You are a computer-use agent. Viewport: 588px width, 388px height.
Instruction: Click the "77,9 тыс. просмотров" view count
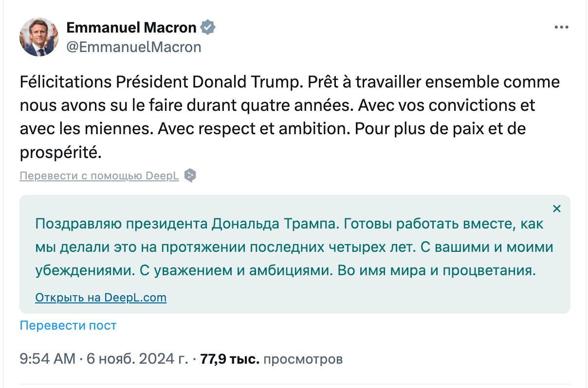(272, 359)
